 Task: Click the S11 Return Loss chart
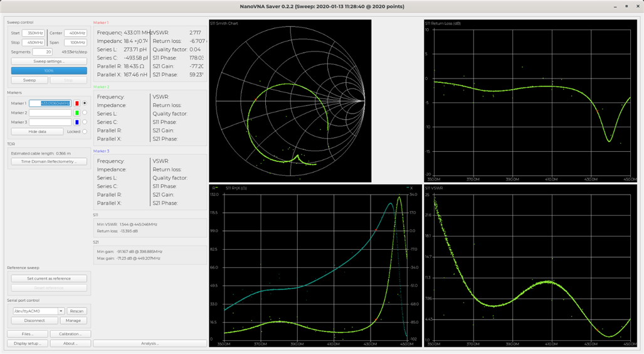coord(531,100)
